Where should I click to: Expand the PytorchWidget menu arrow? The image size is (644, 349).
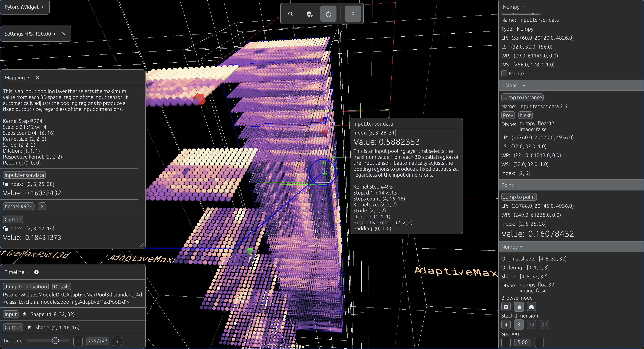tap(43, 7)
